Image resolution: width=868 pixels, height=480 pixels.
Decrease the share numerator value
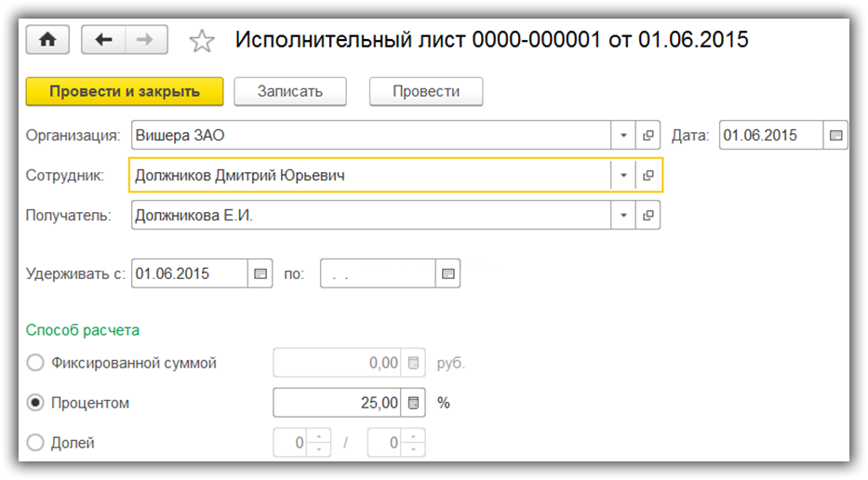(x=319, y=449)
